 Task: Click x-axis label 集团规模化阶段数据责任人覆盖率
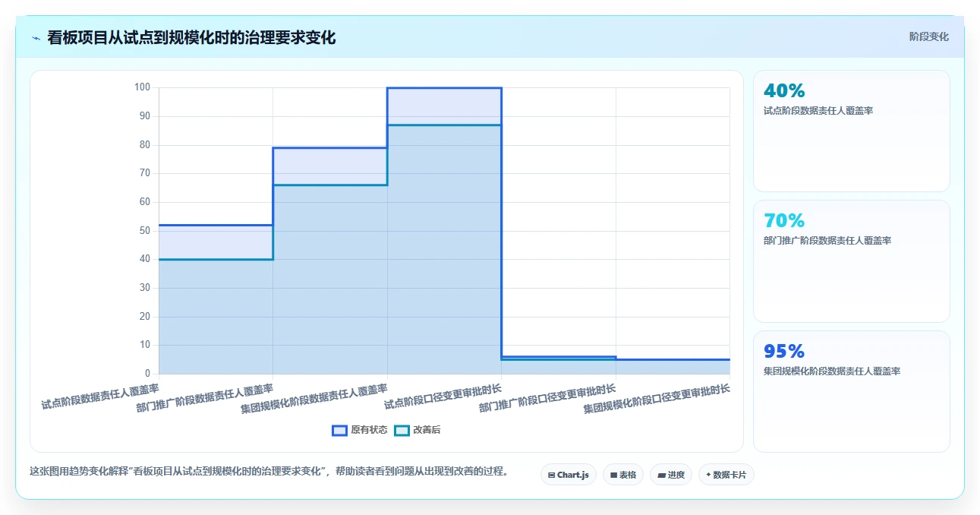click(x=314, y=397)
